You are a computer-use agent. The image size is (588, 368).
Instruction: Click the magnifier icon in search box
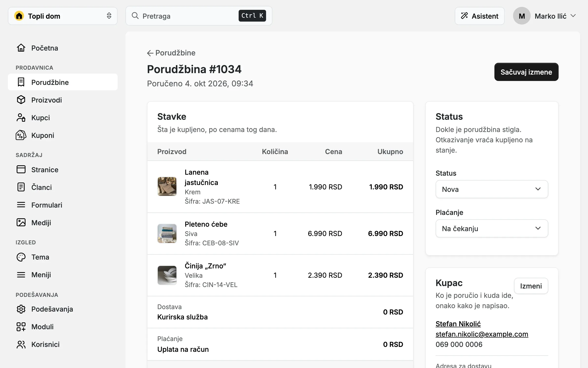[135, 16]
